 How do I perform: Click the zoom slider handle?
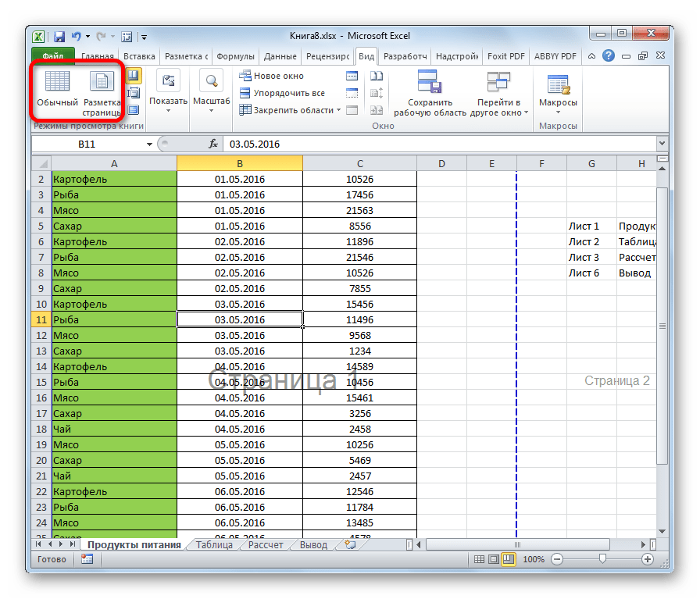(602, 559)
